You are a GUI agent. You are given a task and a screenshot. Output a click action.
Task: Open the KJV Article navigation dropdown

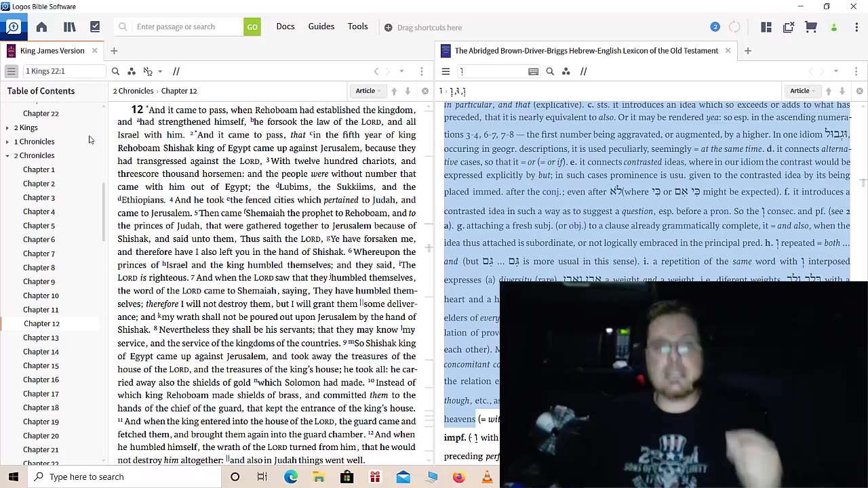coord(368,91)
